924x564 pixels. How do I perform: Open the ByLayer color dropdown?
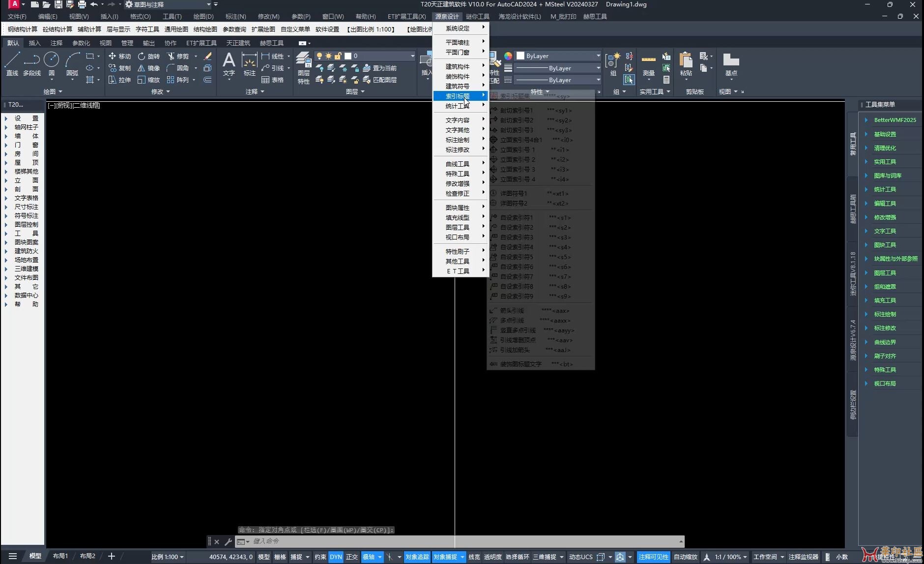[558, 56]
